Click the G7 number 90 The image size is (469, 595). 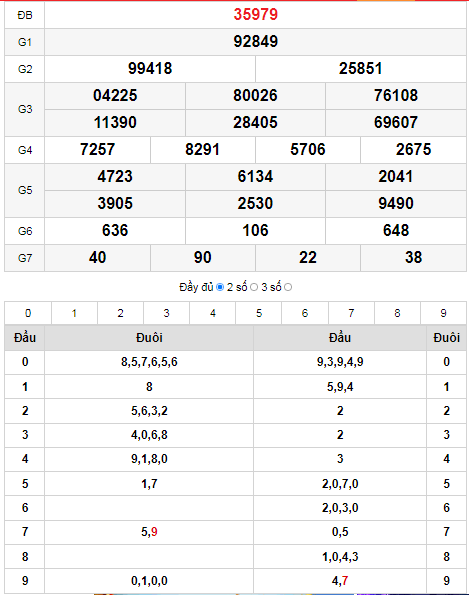point(202,257)
